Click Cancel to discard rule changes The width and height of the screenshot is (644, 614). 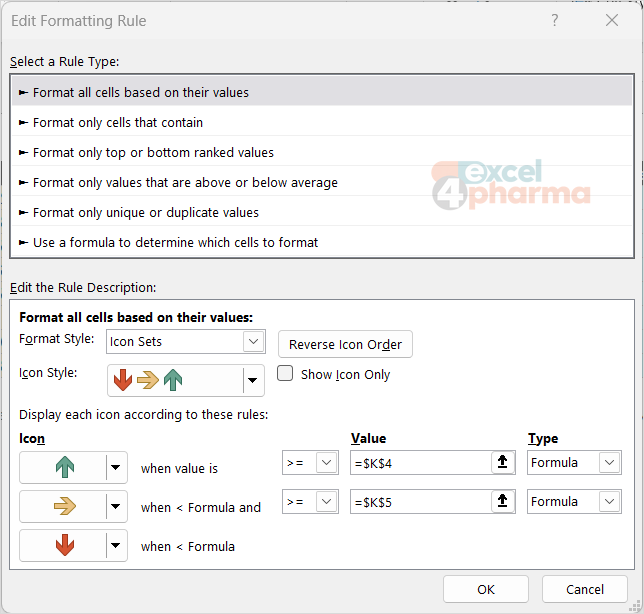click(x=584, y=589)
